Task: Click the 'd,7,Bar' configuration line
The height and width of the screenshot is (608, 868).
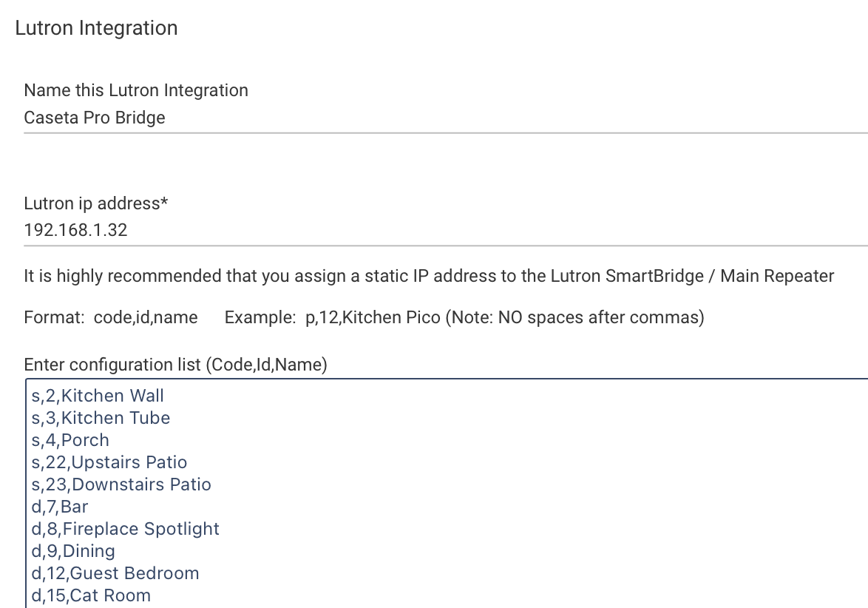Action: (x=60, y=507)
